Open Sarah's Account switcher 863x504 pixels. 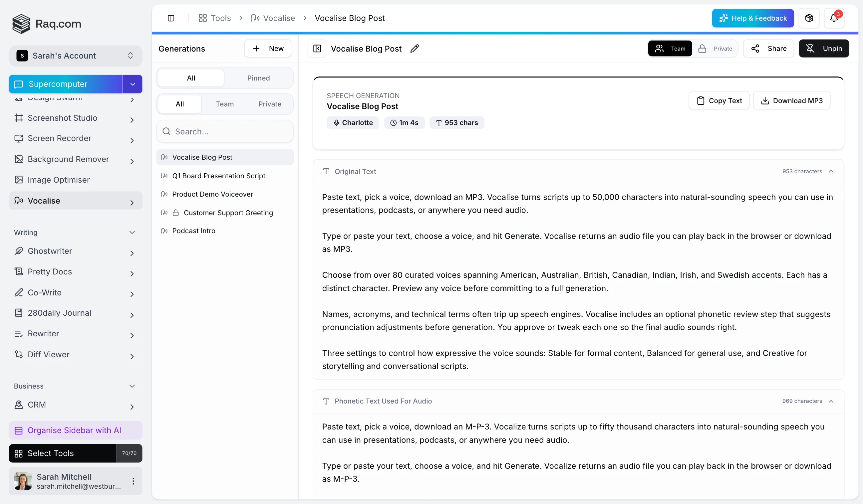click(75, 56)
